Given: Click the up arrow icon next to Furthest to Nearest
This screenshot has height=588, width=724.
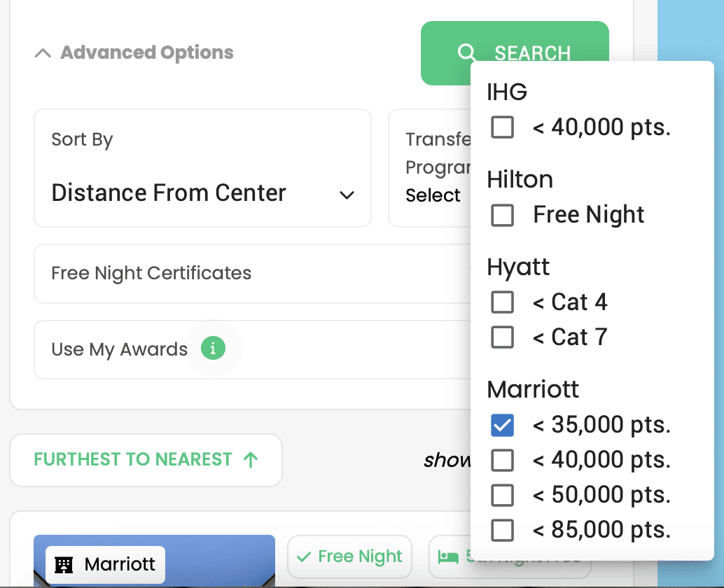Looking at the screenshot, I should (x=251, y=460).
